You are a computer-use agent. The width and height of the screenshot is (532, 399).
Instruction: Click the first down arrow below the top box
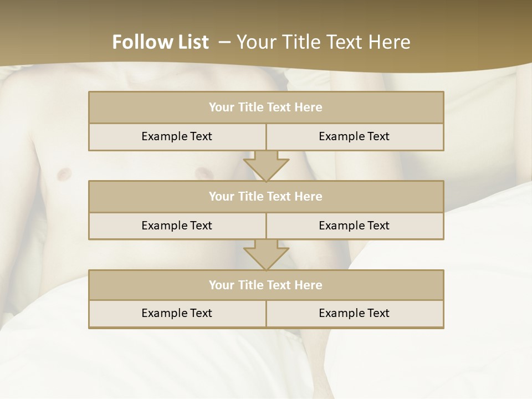[x=266, y=166]
